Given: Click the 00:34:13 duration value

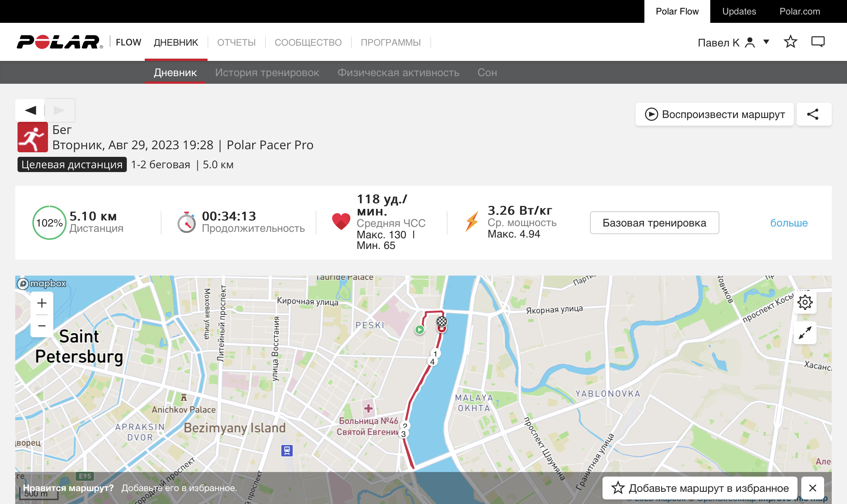Looking at the screenshot, I should pos(229,216).
